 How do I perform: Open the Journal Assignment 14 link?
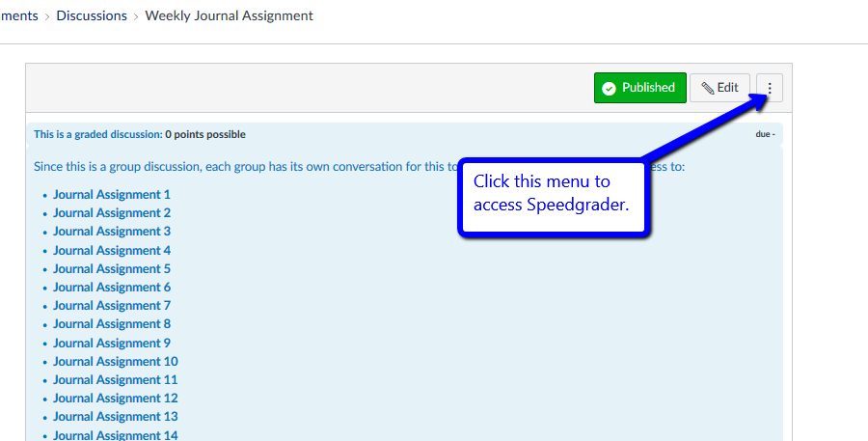115,435
